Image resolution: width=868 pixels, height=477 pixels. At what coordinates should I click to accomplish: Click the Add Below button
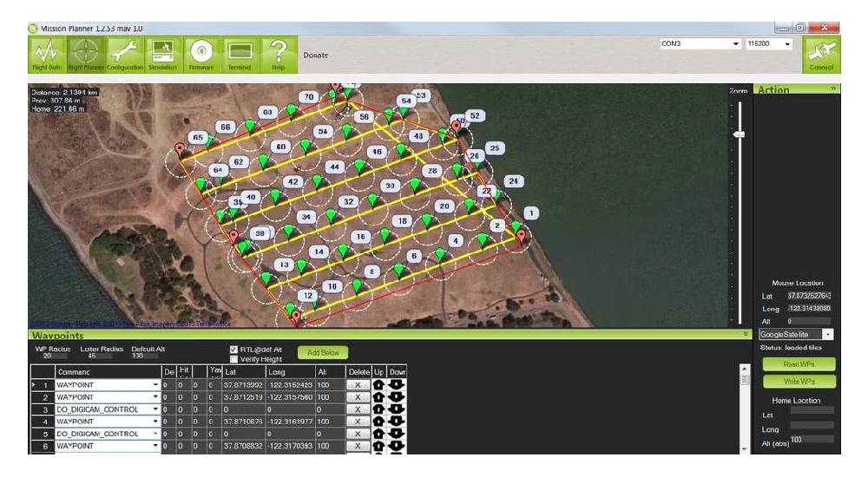[323, 352]
